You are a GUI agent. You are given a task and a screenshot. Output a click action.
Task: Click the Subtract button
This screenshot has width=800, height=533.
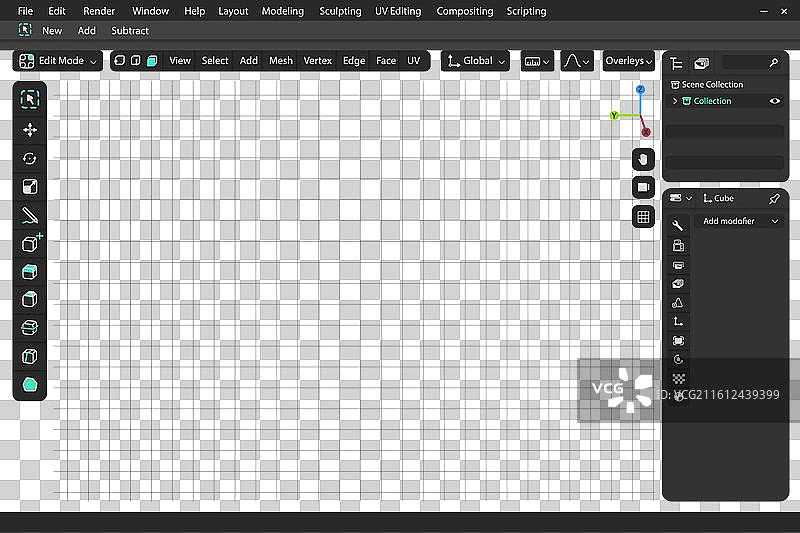[130, 31]
